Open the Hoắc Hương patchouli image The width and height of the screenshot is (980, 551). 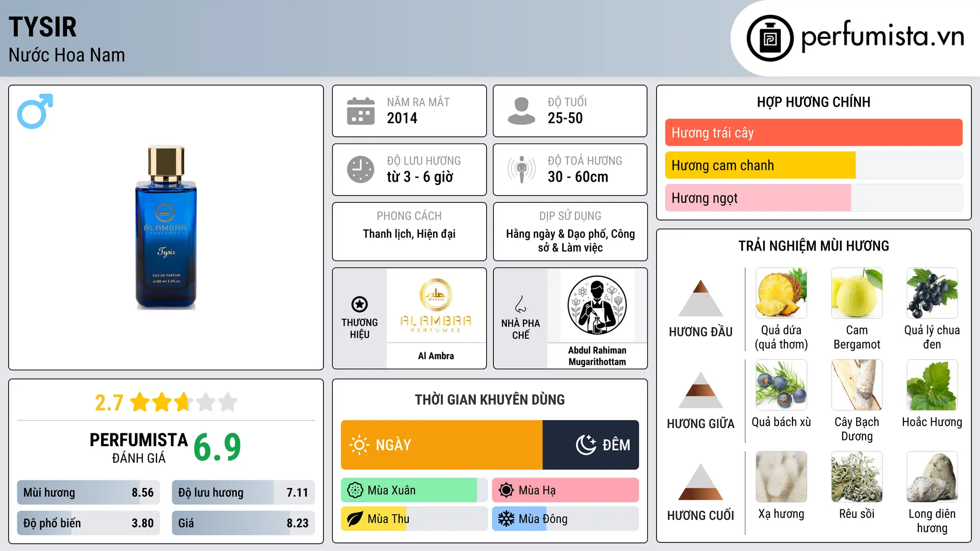click(x=932, y=385)
